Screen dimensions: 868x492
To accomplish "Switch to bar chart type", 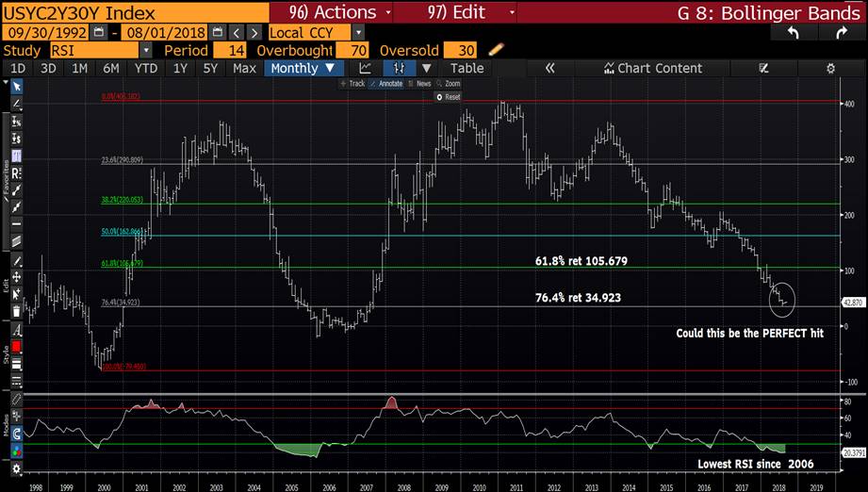I will tap(399, 68).
